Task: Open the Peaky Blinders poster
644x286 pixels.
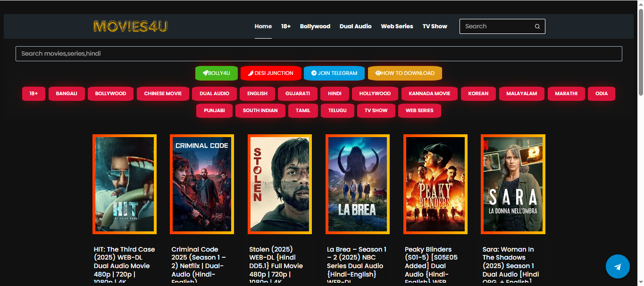Action: point(435,184)
